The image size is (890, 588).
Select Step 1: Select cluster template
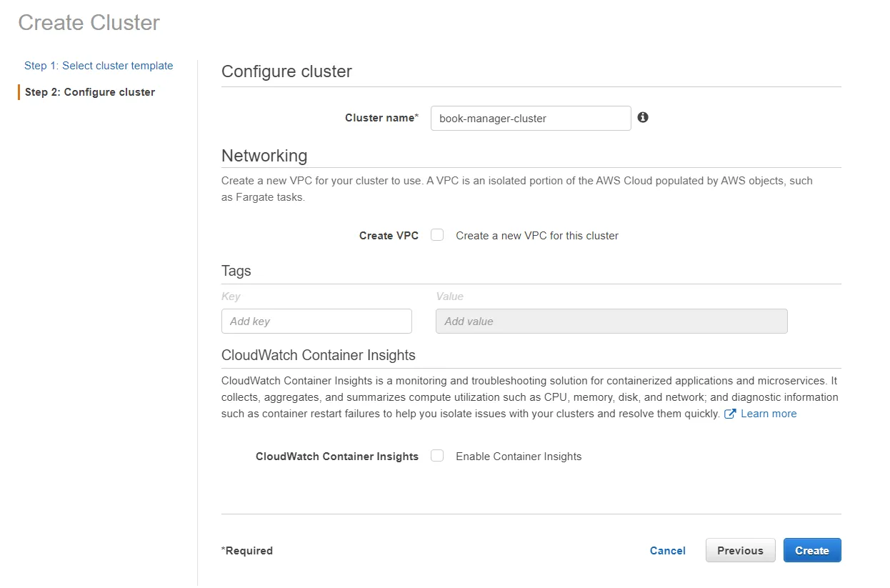point(99,65)
